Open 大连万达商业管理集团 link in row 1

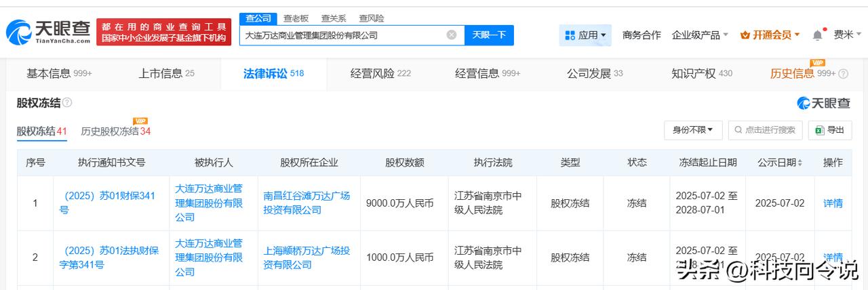[x=209, y=203]
